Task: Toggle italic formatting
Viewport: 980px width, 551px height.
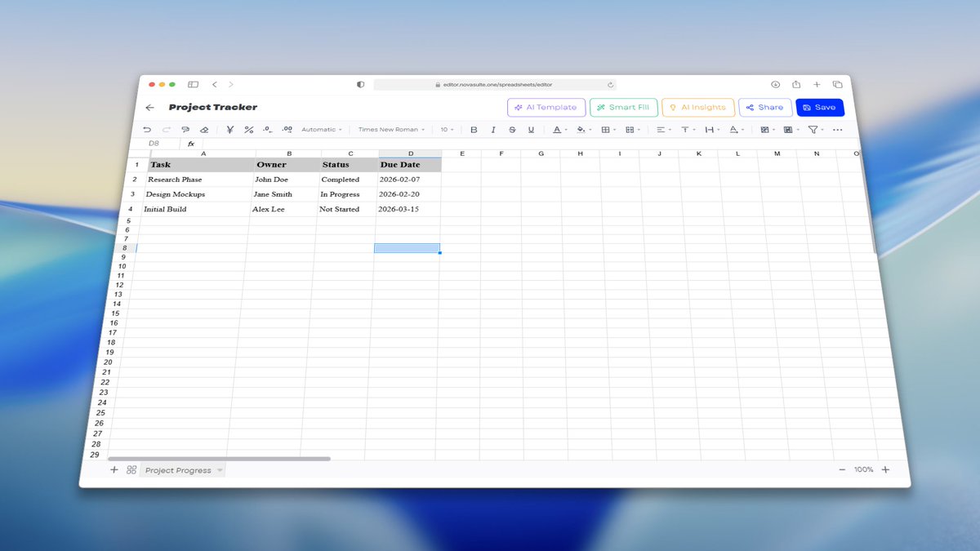Action: (x=493, y=130)
